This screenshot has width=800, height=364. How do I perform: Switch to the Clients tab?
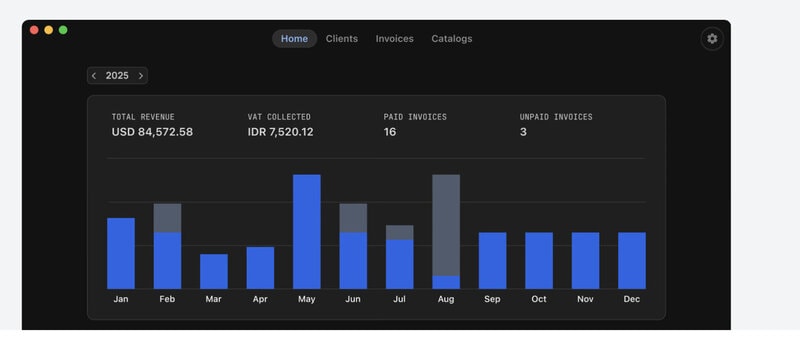coord(342,39)
